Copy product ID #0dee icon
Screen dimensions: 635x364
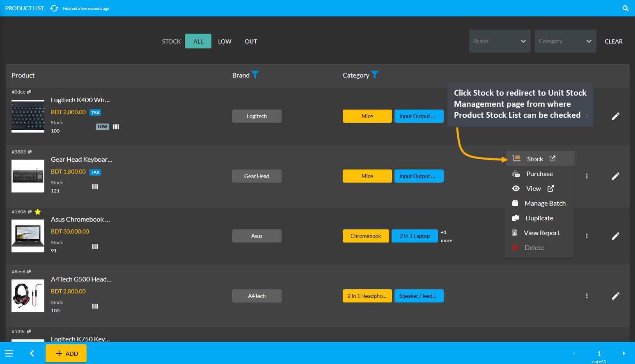pyautogui.click(x=29, y=92)
